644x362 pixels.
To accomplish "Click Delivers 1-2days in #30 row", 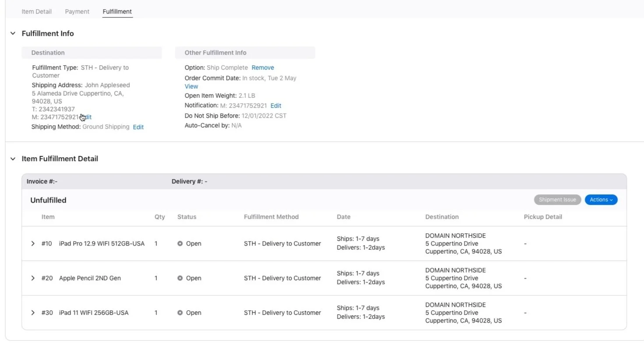I will point(361,316).
